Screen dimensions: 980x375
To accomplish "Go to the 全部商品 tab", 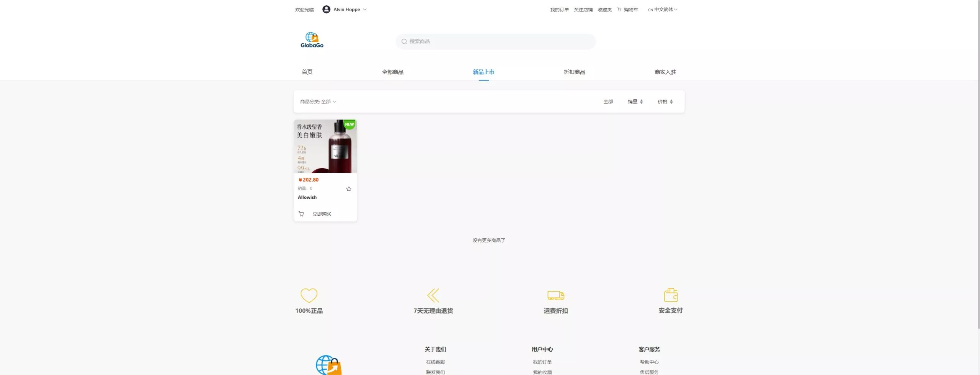I will coord(392,72).
